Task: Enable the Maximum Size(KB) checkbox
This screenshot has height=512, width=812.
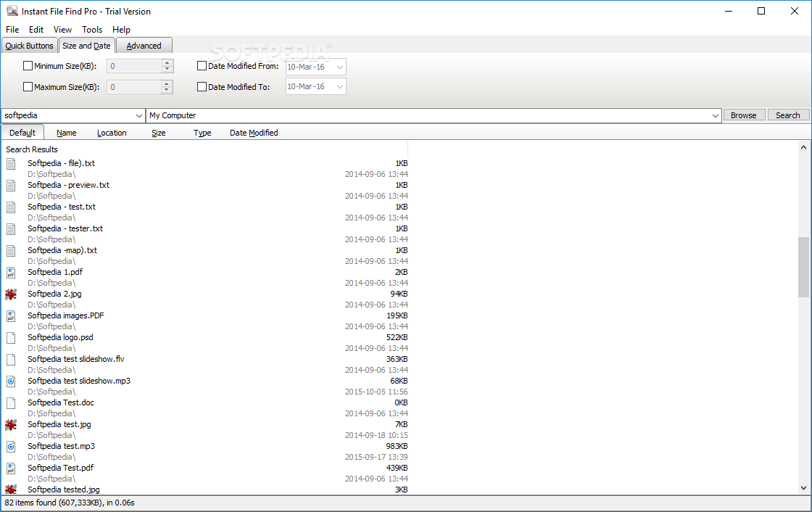Action: click(28, 86)
